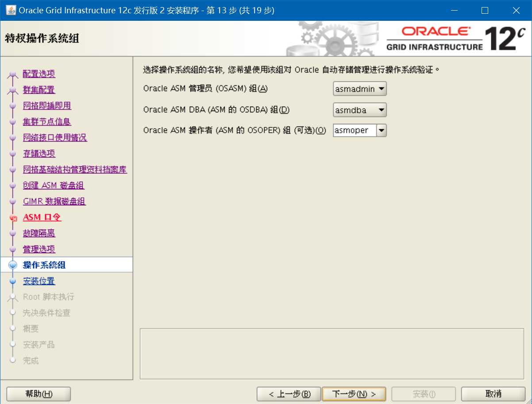532x404 pixels.
Task: Click the 操作系统组 current step bullet
Action: click(13, 265)
